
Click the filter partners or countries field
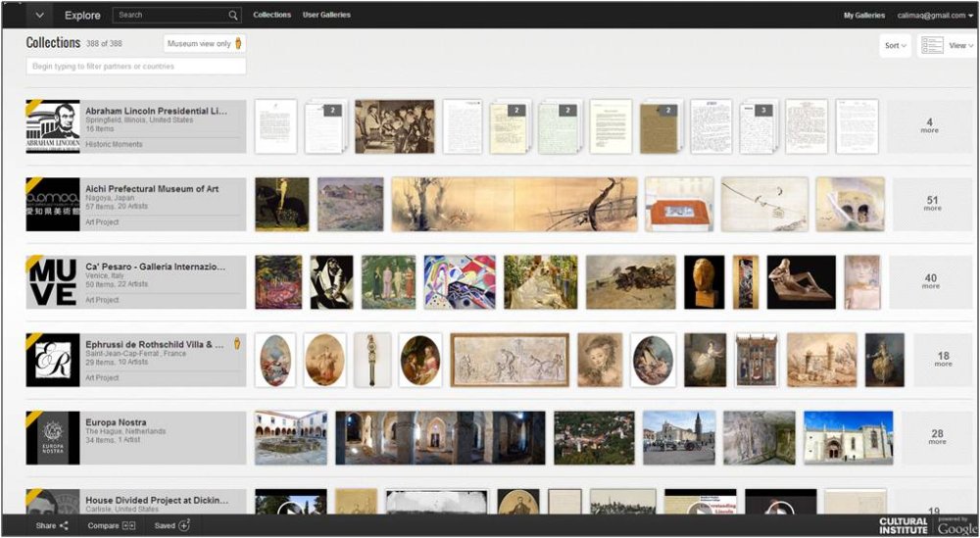(x=135, y=67)
